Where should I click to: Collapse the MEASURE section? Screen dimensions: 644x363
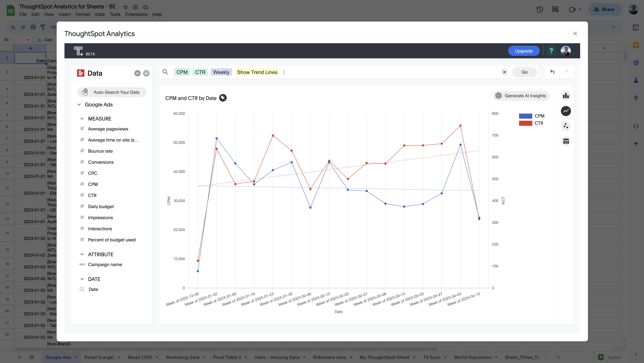82,119
